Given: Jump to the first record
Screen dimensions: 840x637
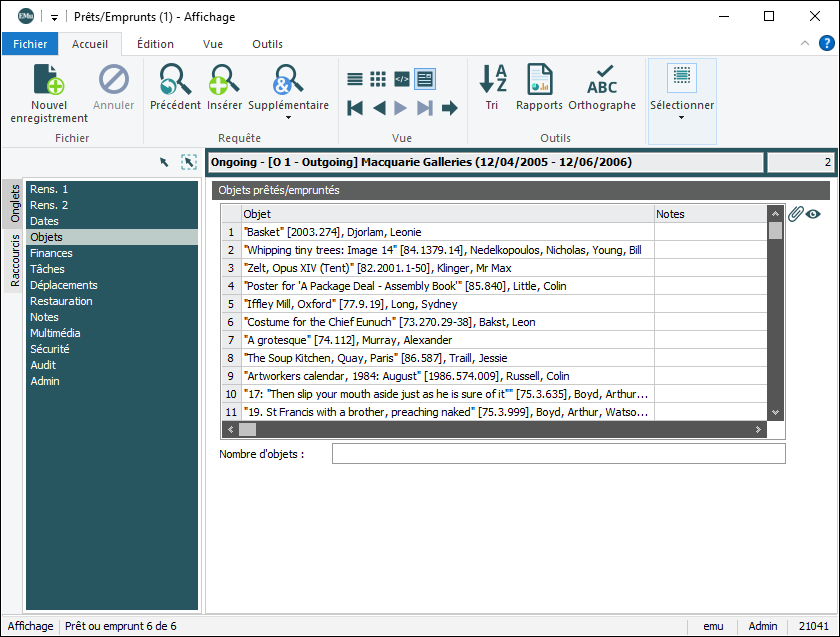Looking at the screenshot, I should [x=355, y=108].
